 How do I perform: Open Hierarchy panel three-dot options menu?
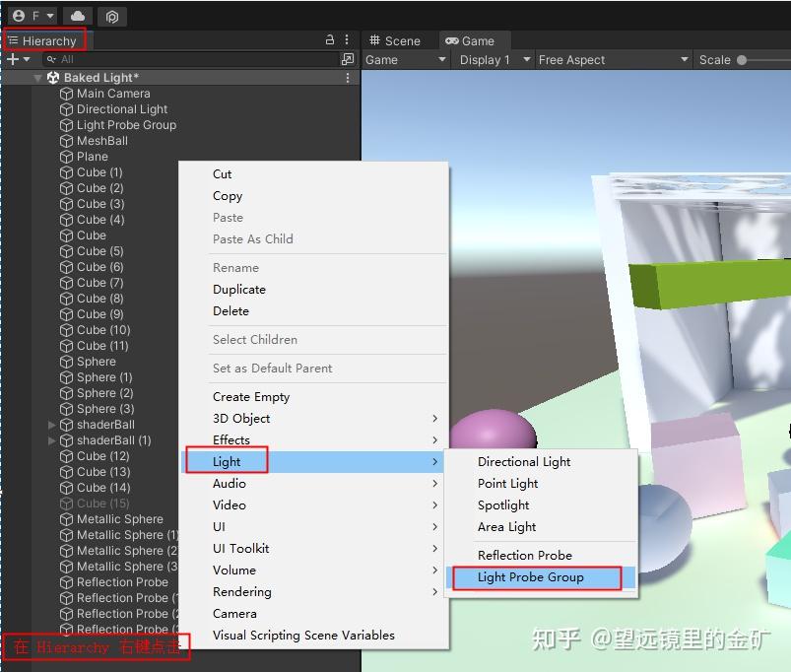(x=347, y=39)
